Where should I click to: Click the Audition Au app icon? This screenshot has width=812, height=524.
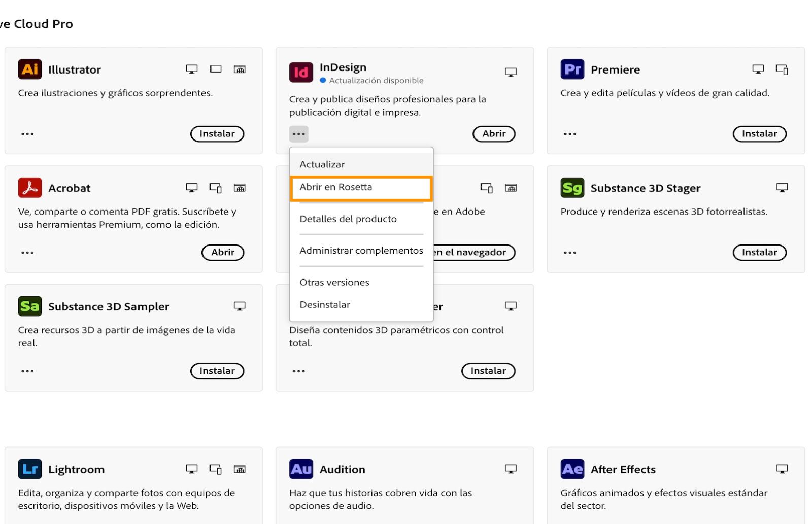coord(301,469)
